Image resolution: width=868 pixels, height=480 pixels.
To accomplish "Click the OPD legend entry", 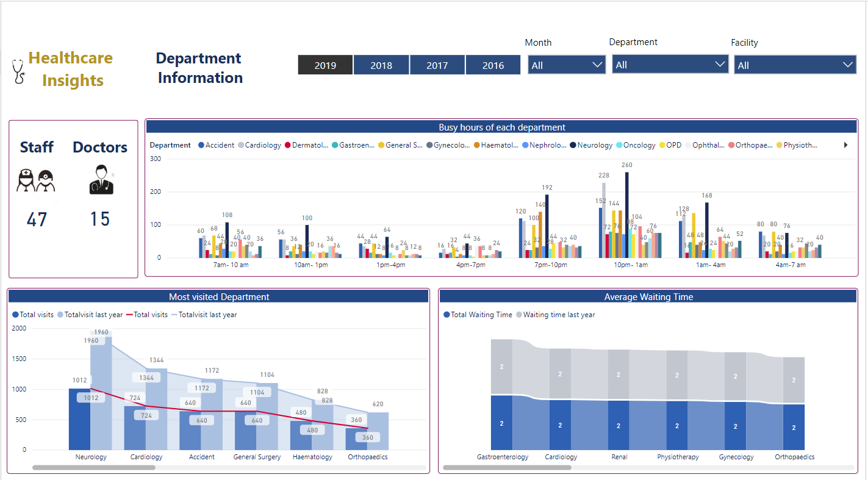I will click(x=670, y=145).
